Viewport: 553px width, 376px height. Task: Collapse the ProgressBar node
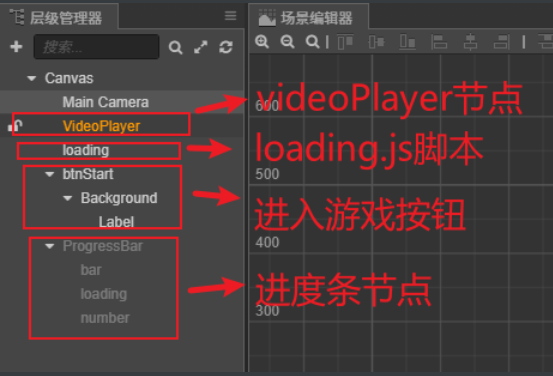(50, 246)
